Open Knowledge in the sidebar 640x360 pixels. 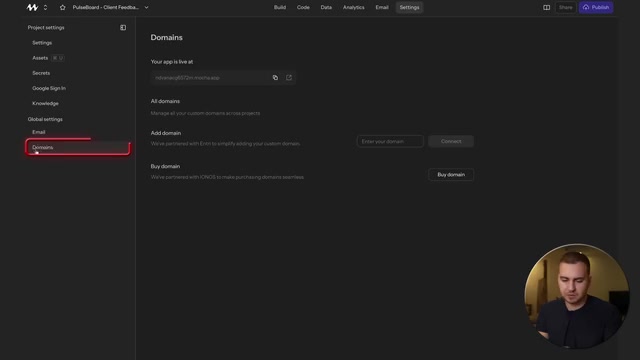45,103
